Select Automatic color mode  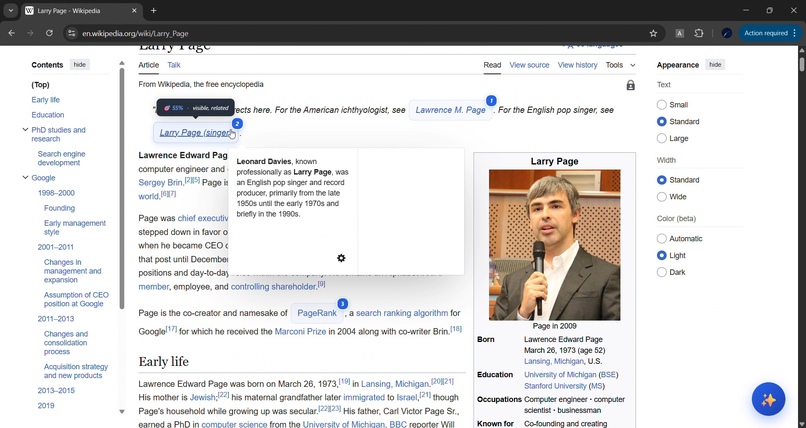pyautogui.click(x=662, y=238)
